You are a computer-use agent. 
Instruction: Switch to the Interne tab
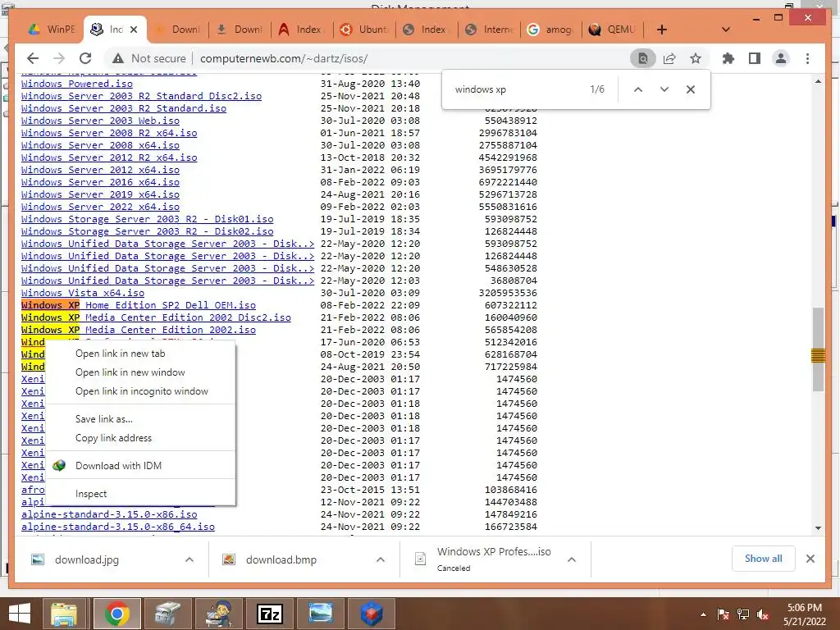click(488, 30)
